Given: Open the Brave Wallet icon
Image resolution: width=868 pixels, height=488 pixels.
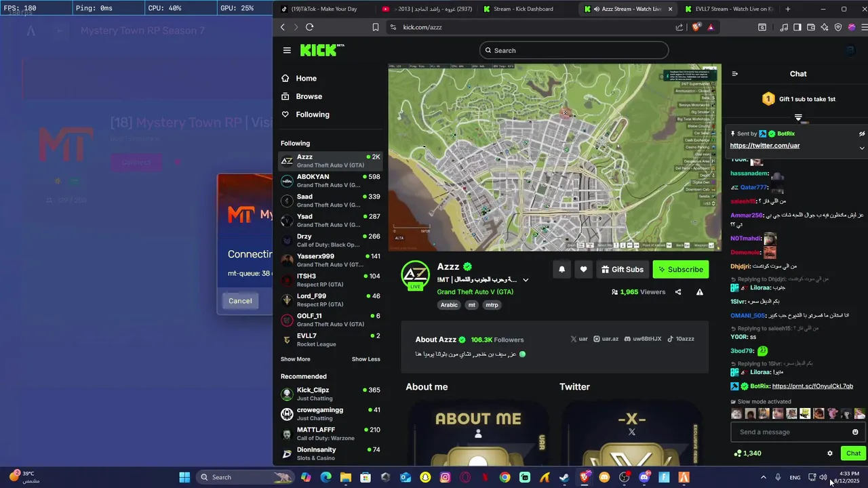Looking at the screenshot, I should tap(811, 27).
